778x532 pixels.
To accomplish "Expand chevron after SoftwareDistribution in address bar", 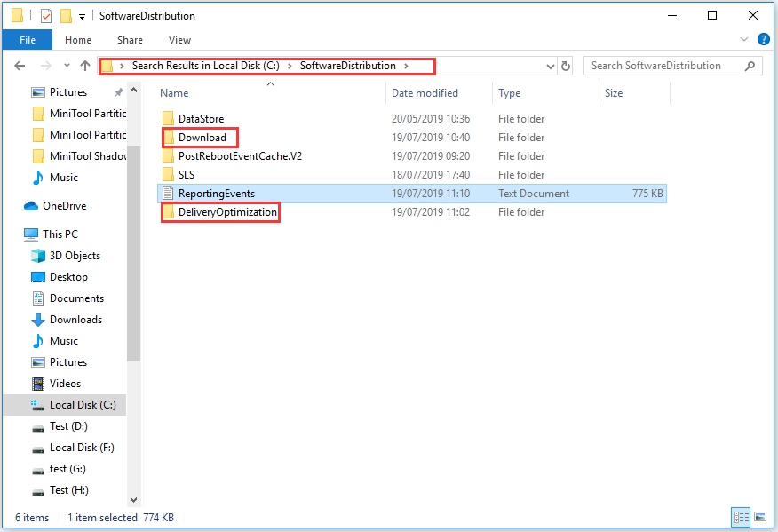I will click(x=406, y=66).
